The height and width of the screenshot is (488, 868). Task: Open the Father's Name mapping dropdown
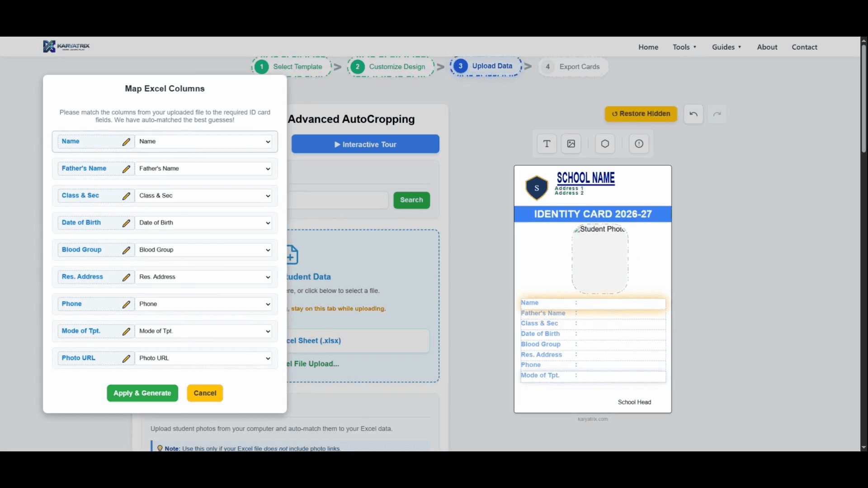click(203, 169)
